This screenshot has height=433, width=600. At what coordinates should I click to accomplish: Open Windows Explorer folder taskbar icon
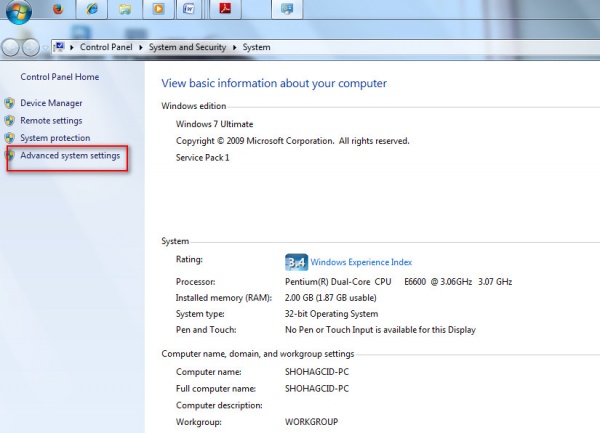coord(125,9)
